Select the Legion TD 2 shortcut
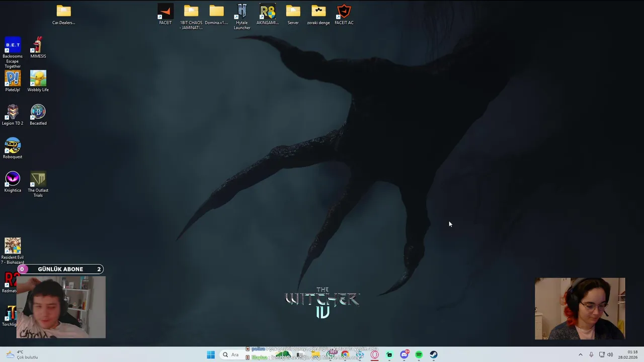The width and height of the screenshot is (644, 362). click(13, 115)
